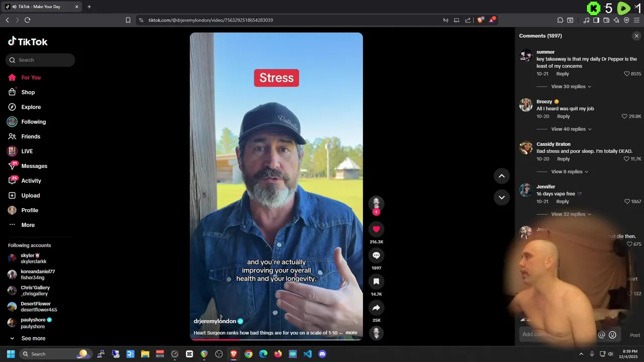Like Breezy's quit my job comment
The height and width of the screenshot is (362, 644).
point(625,116)
